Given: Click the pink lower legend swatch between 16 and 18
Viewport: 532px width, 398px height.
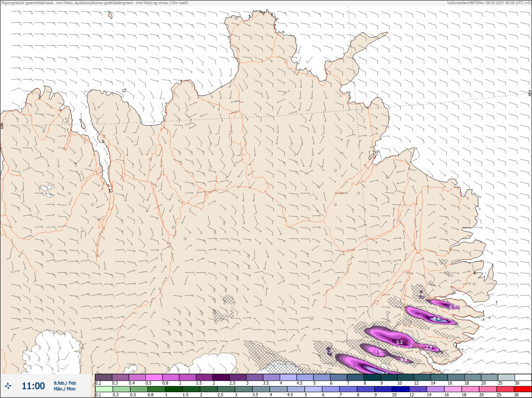Looking at the screenshot, I should point(453,389).
